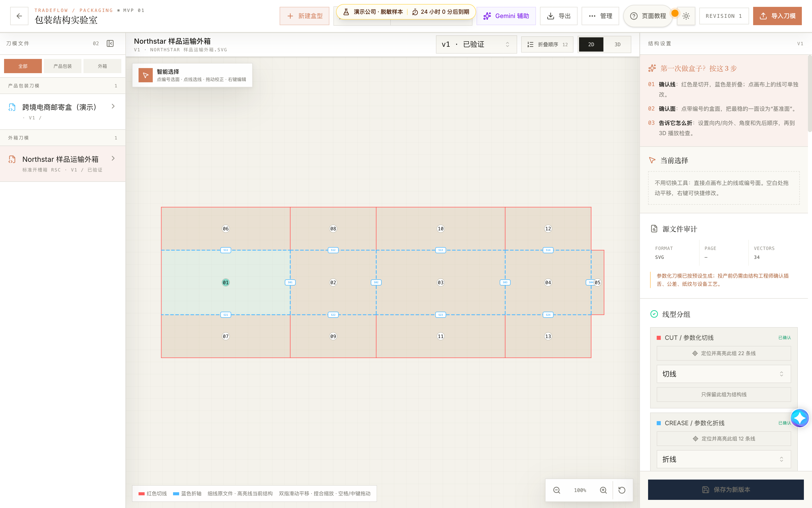
Task: Open the 管理 more menu
Action: pos(600,16)
